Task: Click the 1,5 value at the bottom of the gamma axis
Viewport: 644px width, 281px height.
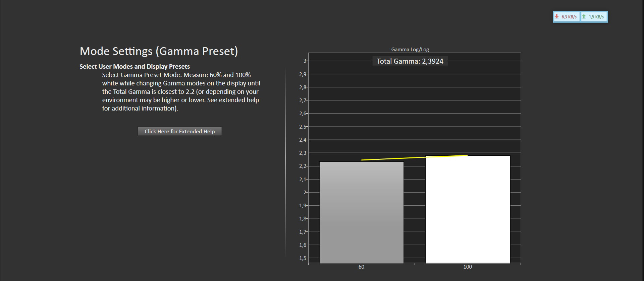Action: click(303, 258)
